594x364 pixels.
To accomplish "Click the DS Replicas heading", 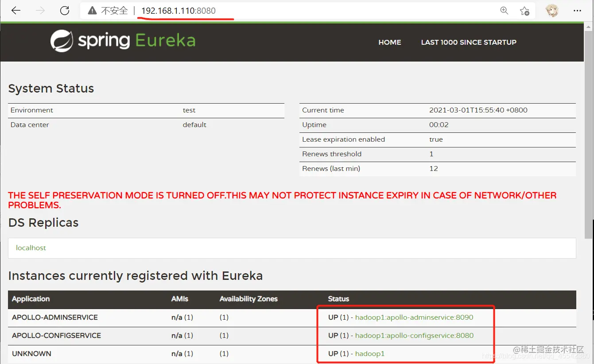I will 43,223.
